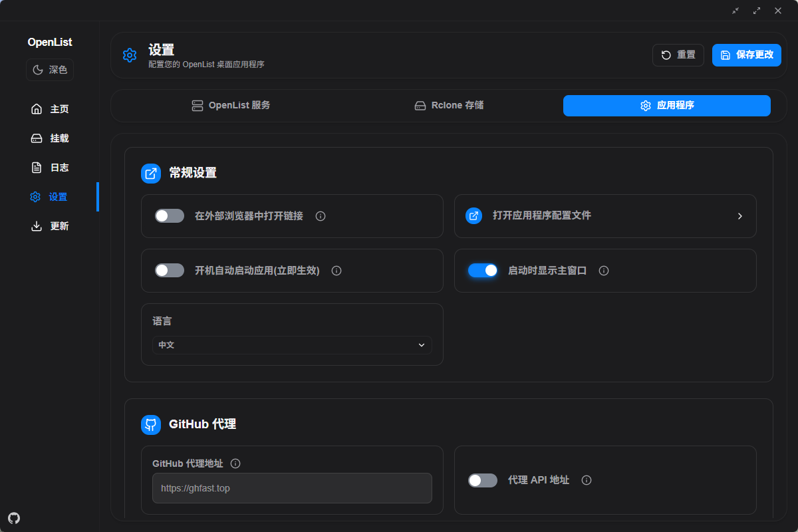Click the GitHub icon in sidebar bottom
The height and width of the screenshot is (532, 798).
[x=14, y=517]
